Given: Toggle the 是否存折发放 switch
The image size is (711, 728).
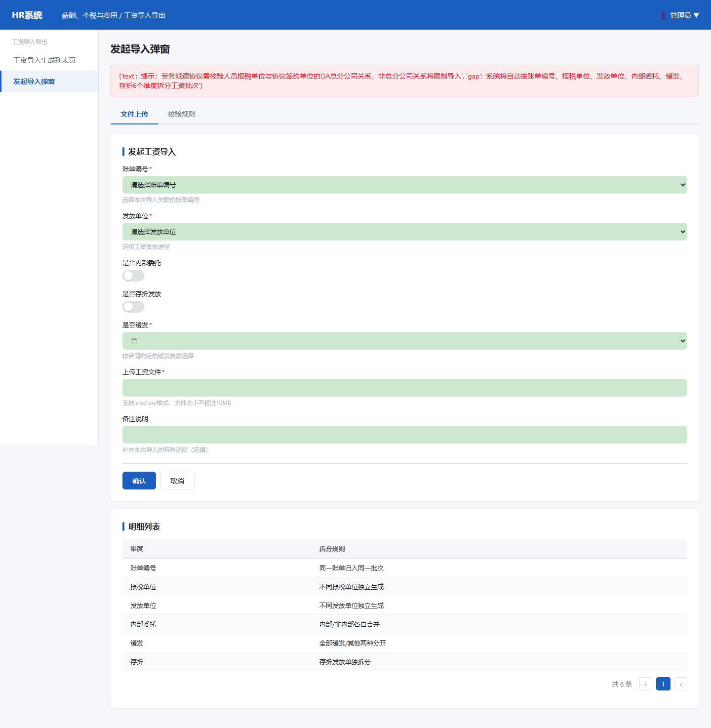Looking at the screenshot, I should click(x=133, y=307).
